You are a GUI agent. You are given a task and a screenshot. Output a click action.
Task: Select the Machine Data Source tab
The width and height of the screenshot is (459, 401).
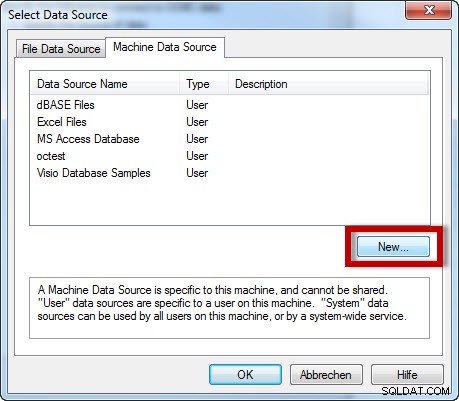tap(165, 47)
